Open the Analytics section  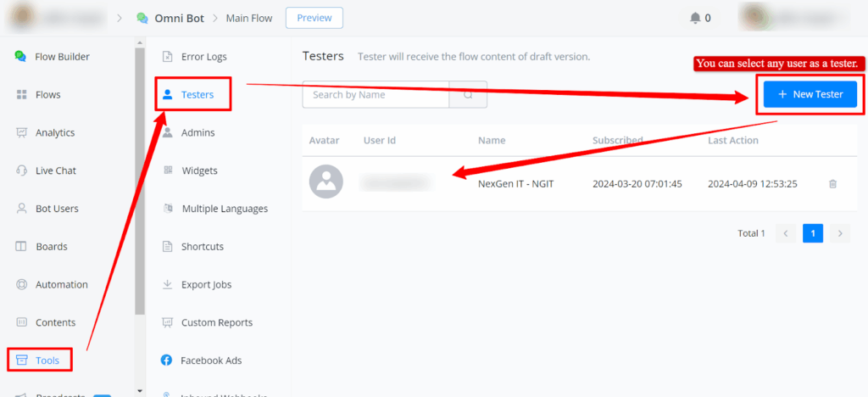point(54,132)
